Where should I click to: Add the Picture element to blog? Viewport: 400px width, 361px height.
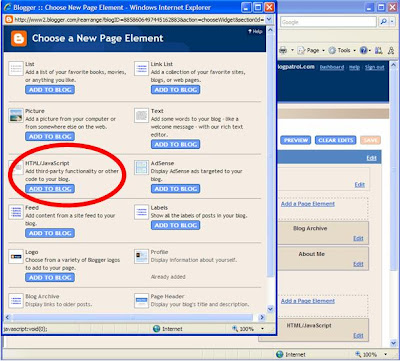[50, 136]
